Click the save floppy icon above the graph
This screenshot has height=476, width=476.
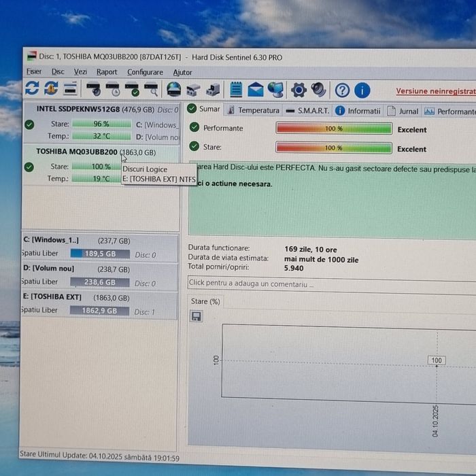[196, 316]
